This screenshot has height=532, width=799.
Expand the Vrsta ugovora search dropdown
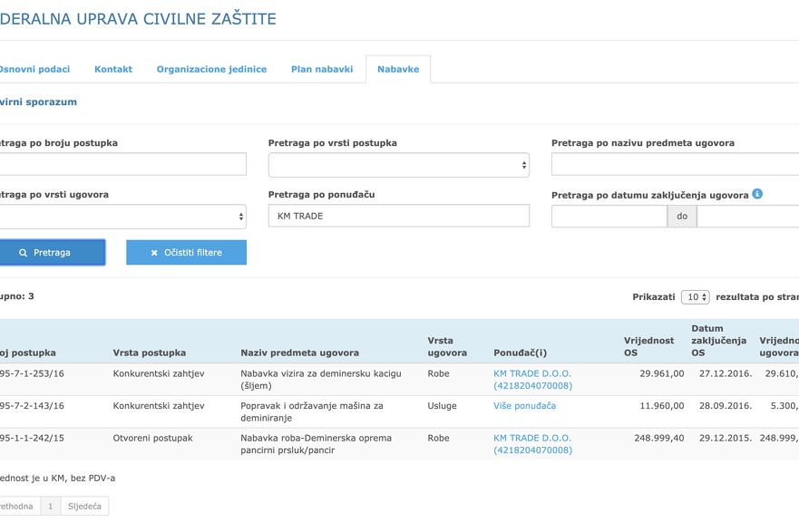point(122,217)
